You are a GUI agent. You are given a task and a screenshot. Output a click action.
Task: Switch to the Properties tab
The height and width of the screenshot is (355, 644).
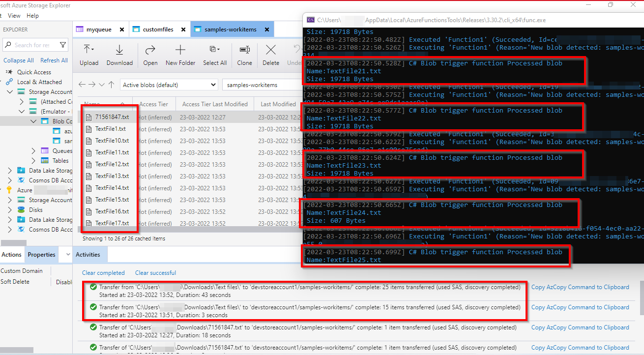click(x=41, y=255)
